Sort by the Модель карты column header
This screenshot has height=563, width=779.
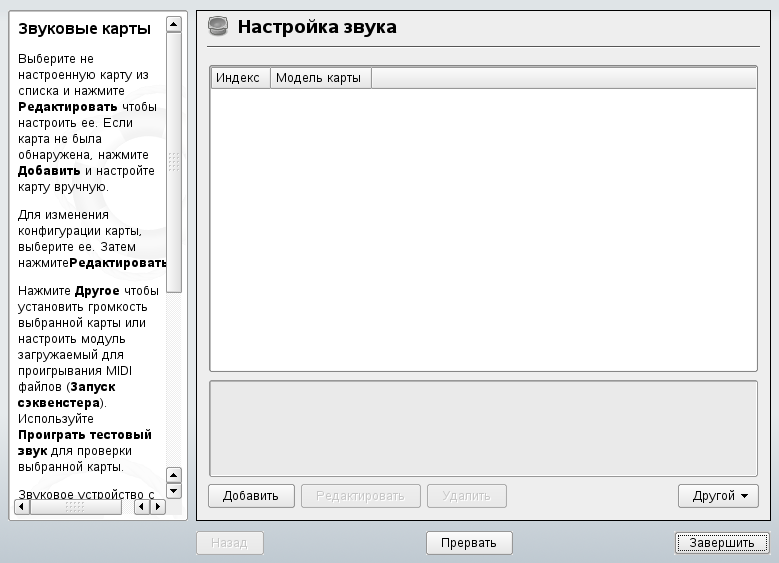click(321, 78)
